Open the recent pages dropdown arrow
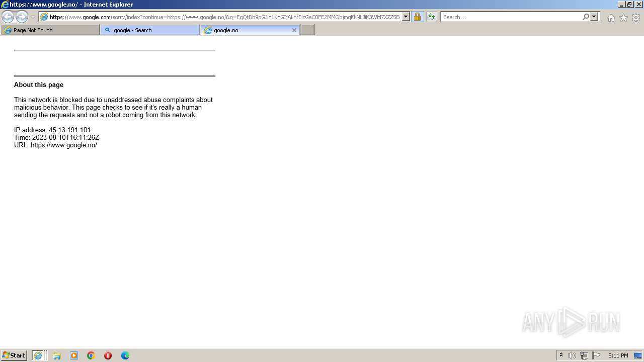This screenshot has height=362, width=644. tap(33, 17)
